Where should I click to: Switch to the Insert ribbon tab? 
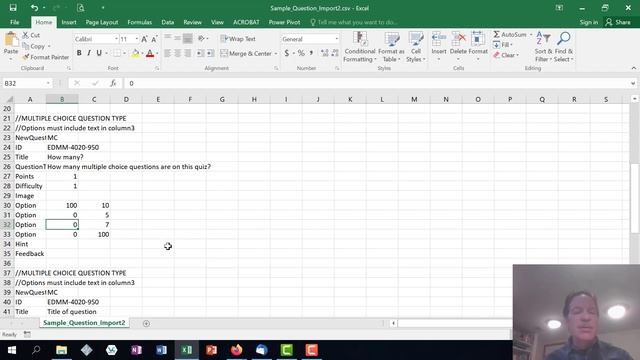coord(69,22)
